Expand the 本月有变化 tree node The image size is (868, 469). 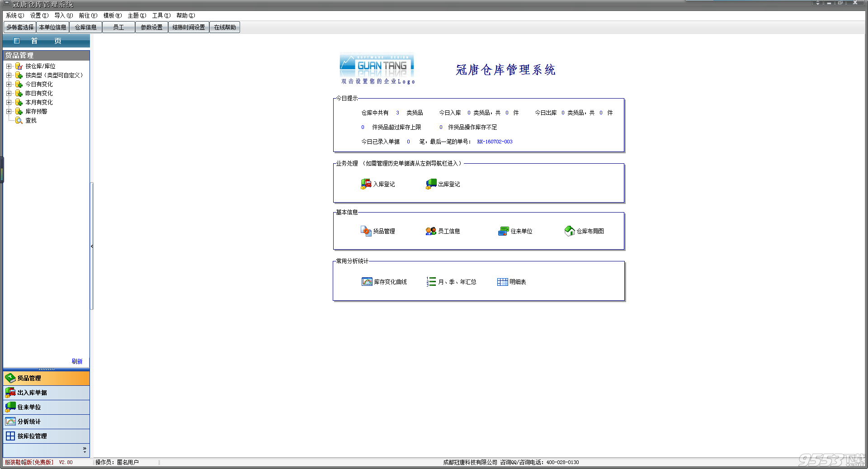point(9,102)
